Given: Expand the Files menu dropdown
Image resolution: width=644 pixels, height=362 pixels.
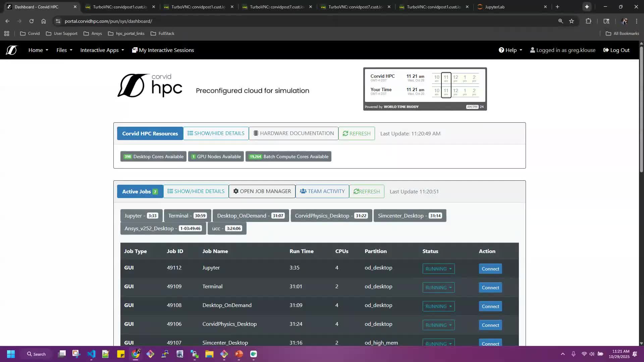Looking at the screenshot, I should (64, 50).
